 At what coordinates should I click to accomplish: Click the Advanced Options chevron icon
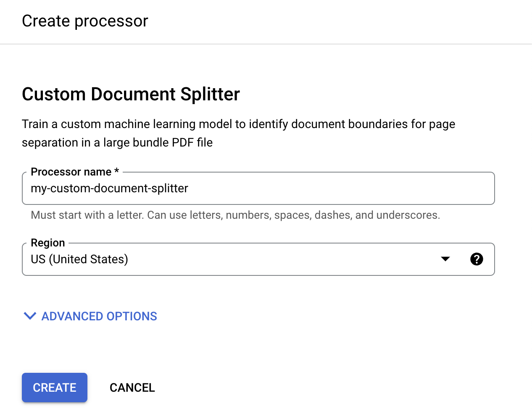(x=30, y=316)
